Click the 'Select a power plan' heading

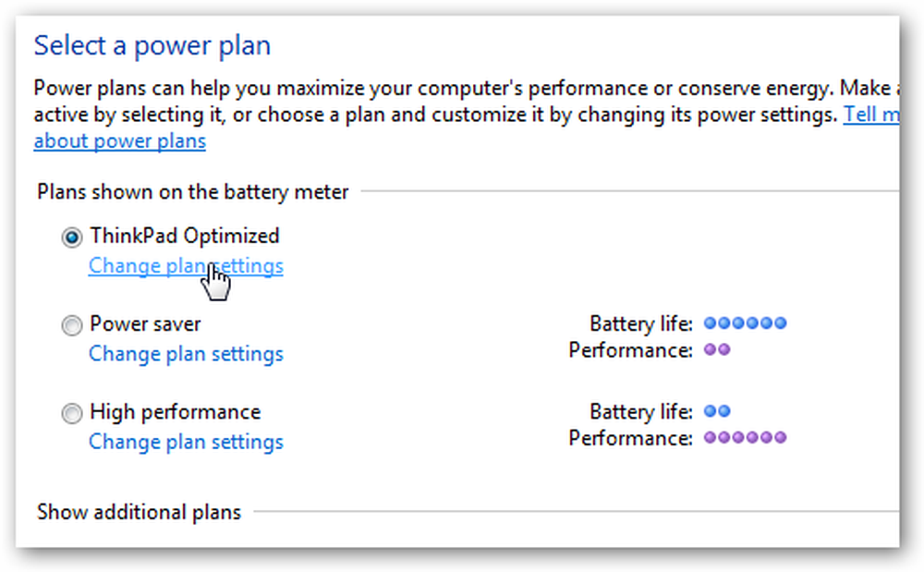152,45
